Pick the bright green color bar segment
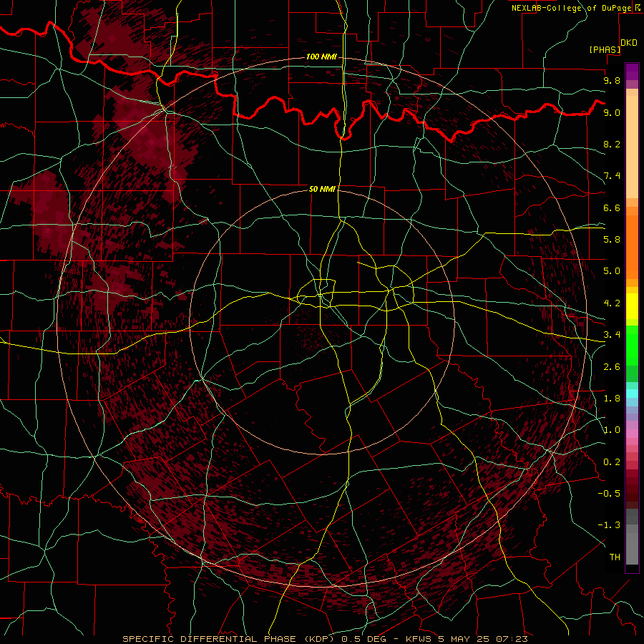This screenshot has height=644, width=644. 632,346
